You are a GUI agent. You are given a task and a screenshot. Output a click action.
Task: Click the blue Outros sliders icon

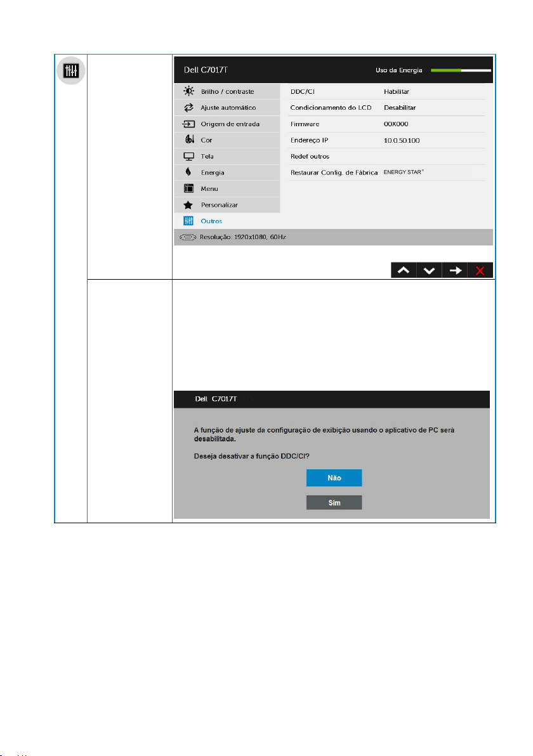tap(188, 221)
